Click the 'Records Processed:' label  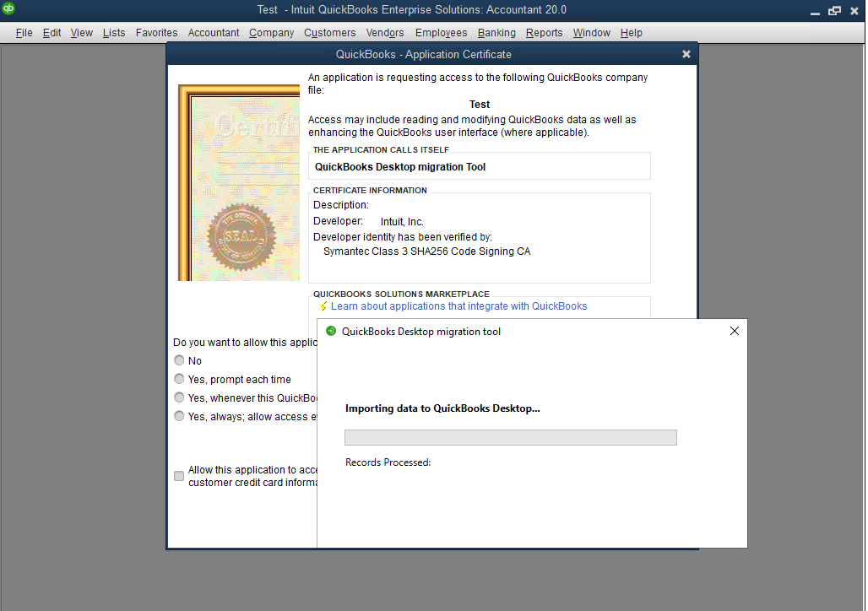pyautogui.click(x=388, y=462)
